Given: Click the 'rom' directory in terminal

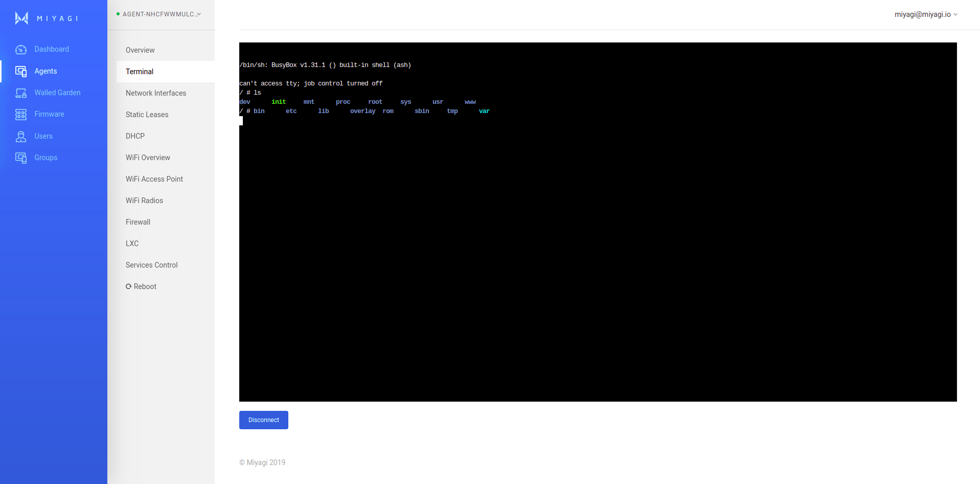Looking at the screenshot, I should pos(388,111).
